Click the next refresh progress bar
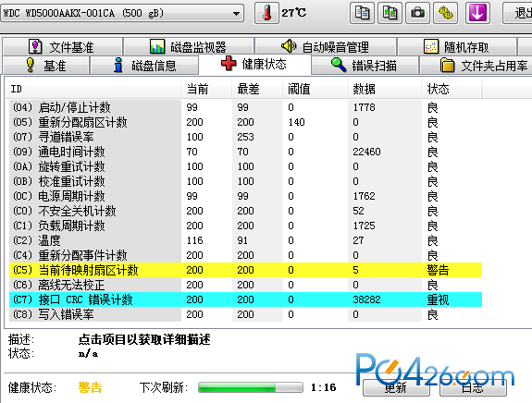532x403 pixels. pyautogui.click(x=251, y=387)
